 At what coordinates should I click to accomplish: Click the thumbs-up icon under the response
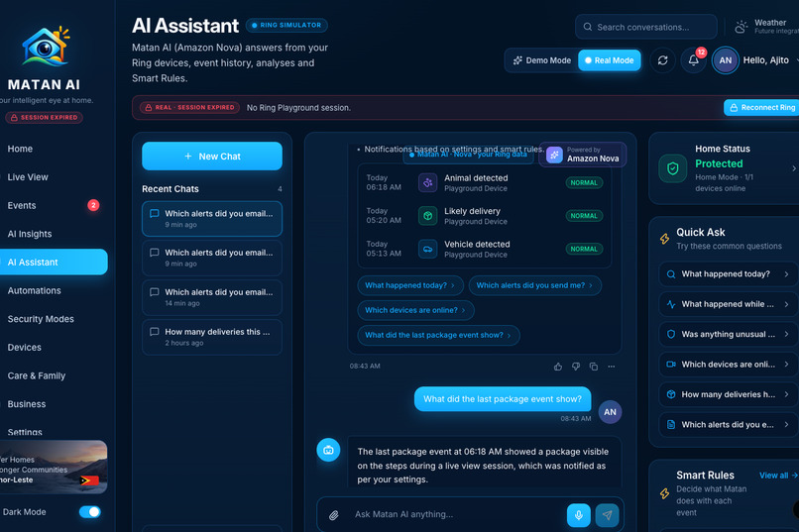click(x=558, y=367)
